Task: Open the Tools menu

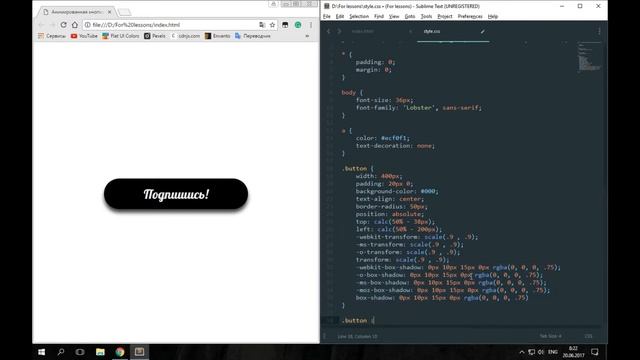Action: 426,16
